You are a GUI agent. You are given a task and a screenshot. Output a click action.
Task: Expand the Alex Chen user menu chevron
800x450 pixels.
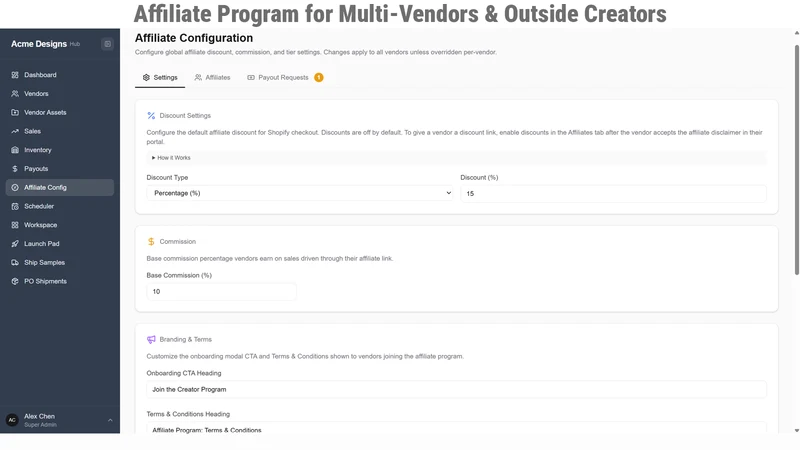click(x=110, y=420)
